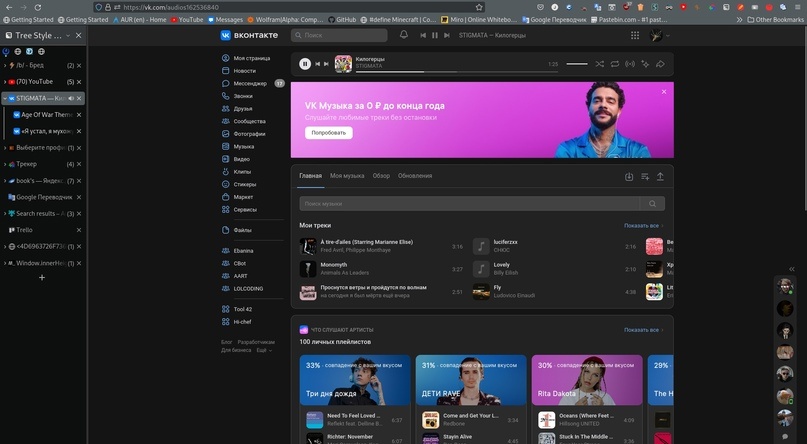Click Показать все for 100 личных плейлистов
807x444 pixels.
[643, 330]
